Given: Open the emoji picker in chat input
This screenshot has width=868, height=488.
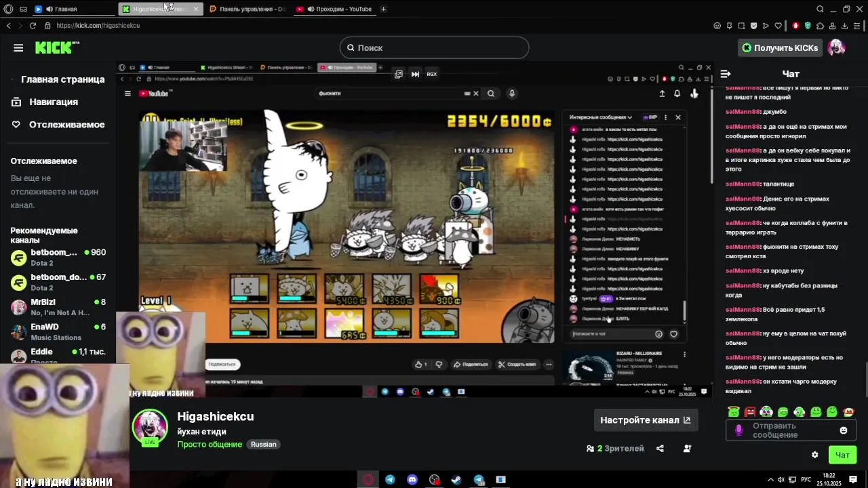Looking at the screenshot, I should [x=844, y=430].
